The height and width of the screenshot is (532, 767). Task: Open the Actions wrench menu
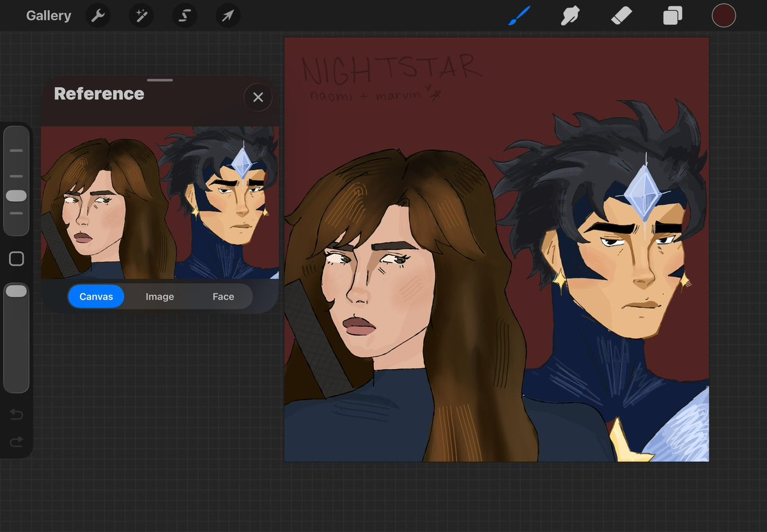(98, 15)
